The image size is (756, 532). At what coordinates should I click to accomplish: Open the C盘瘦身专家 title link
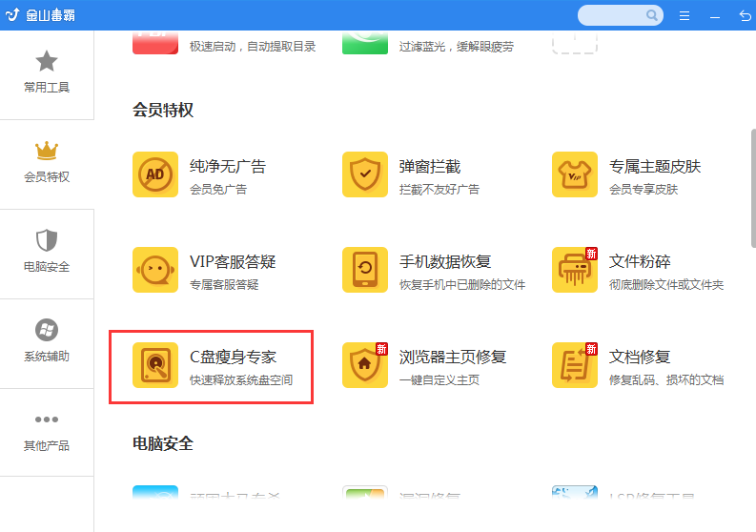pos(233,358)
